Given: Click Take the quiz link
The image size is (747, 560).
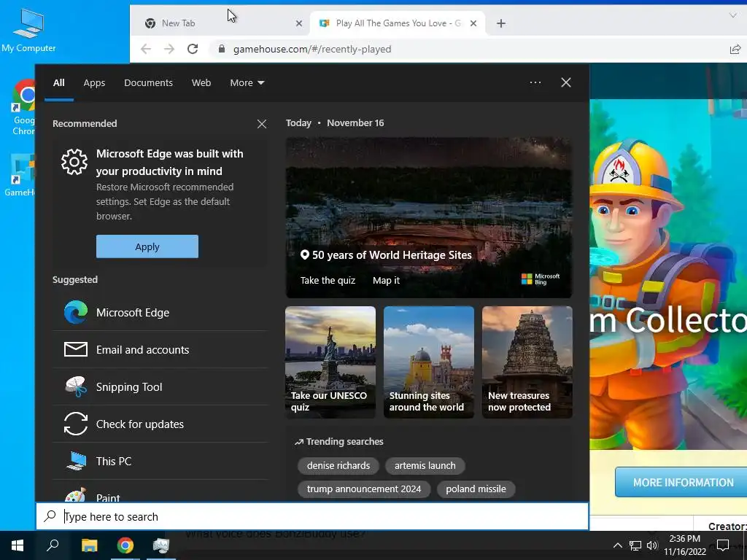Looking at the screenshot, I should pos(328,280).
